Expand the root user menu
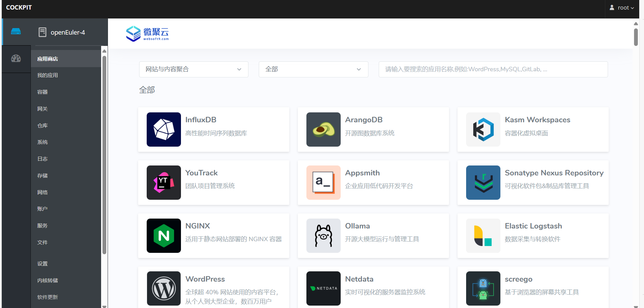 point(622,8)
